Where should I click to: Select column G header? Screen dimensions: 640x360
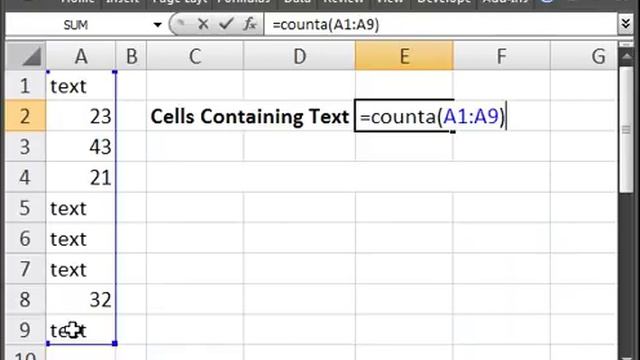click(584, 56)
